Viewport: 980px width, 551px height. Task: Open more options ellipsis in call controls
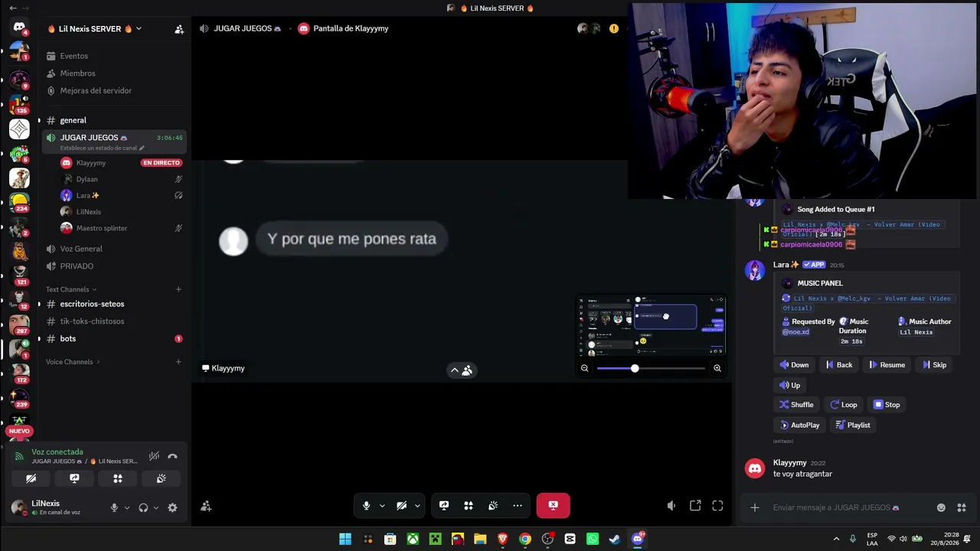(518, 505)
